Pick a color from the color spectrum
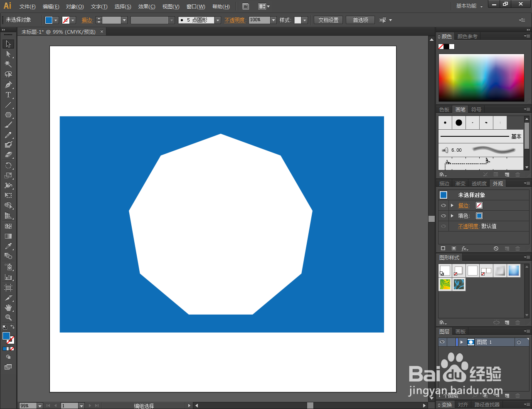The width and height of the screenshot is (532, 409). (x=481, y=78)
